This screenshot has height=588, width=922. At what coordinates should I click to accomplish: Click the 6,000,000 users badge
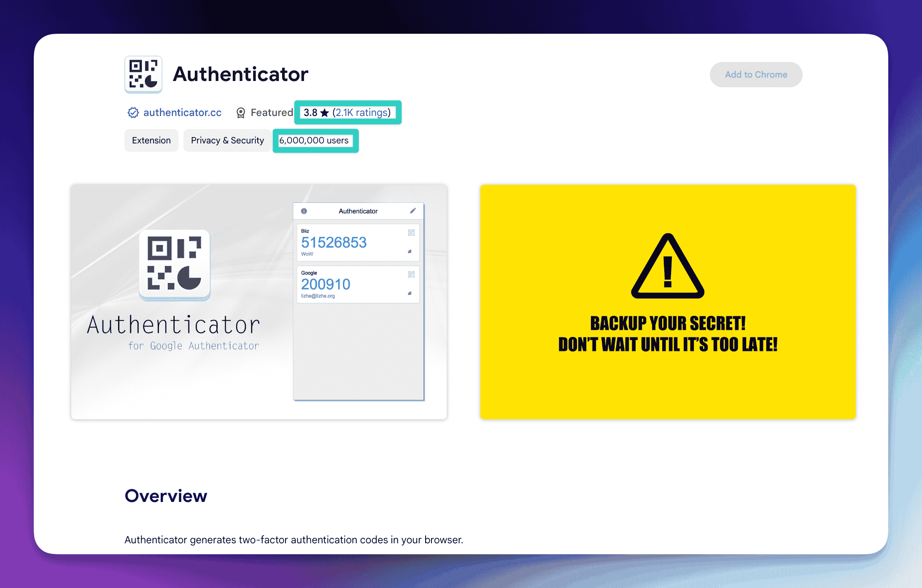[315, 140]
